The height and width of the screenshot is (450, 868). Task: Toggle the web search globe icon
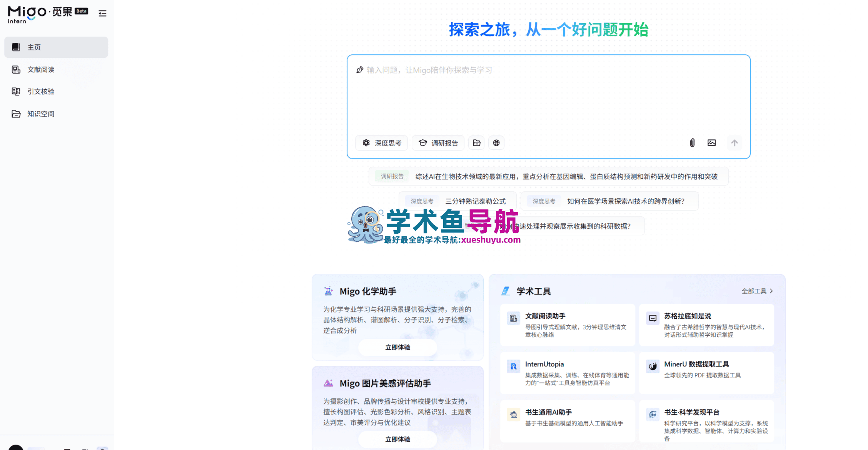(496, 143)
